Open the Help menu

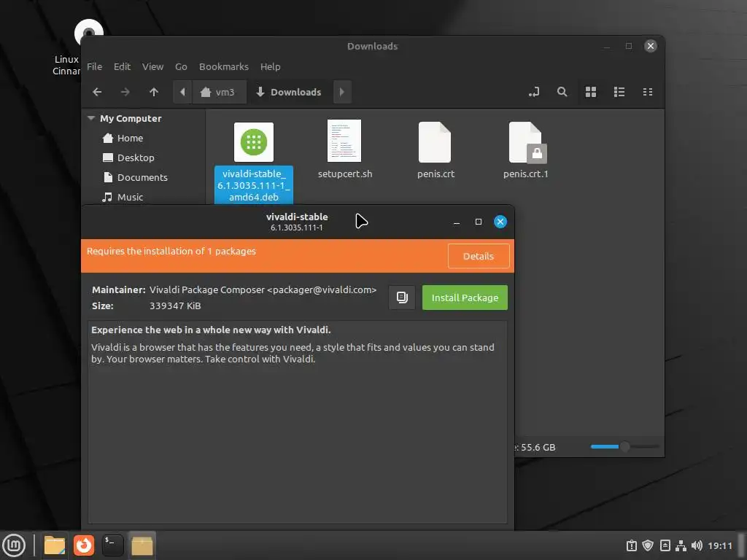(x=270, y=66)
